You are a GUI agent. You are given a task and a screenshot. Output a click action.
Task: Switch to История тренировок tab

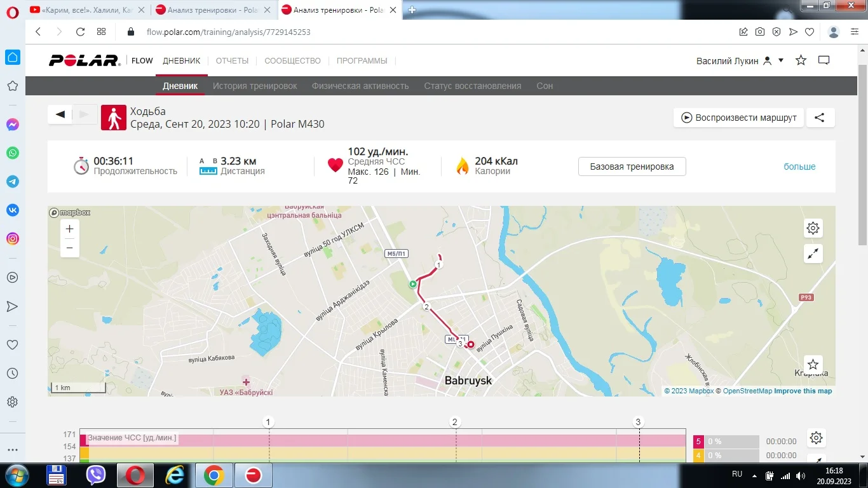point(255,86)
